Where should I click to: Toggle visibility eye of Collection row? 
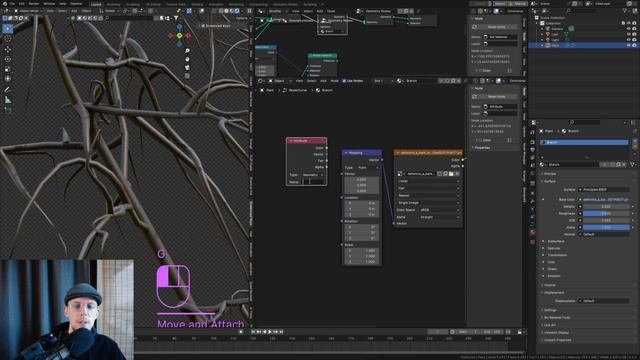pyautogui.click(x=629, y=23)
